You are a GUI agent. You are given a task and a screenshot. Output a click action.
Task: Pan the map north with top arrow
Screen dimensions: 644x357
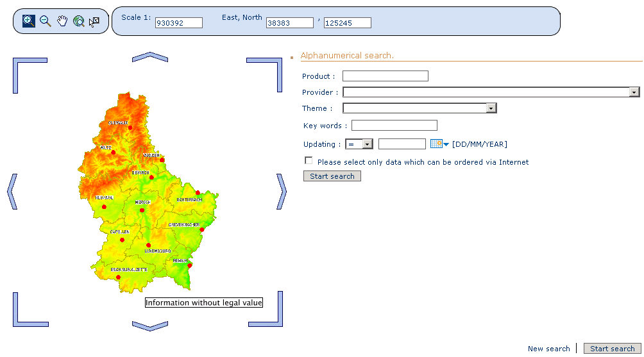(149, 57)
